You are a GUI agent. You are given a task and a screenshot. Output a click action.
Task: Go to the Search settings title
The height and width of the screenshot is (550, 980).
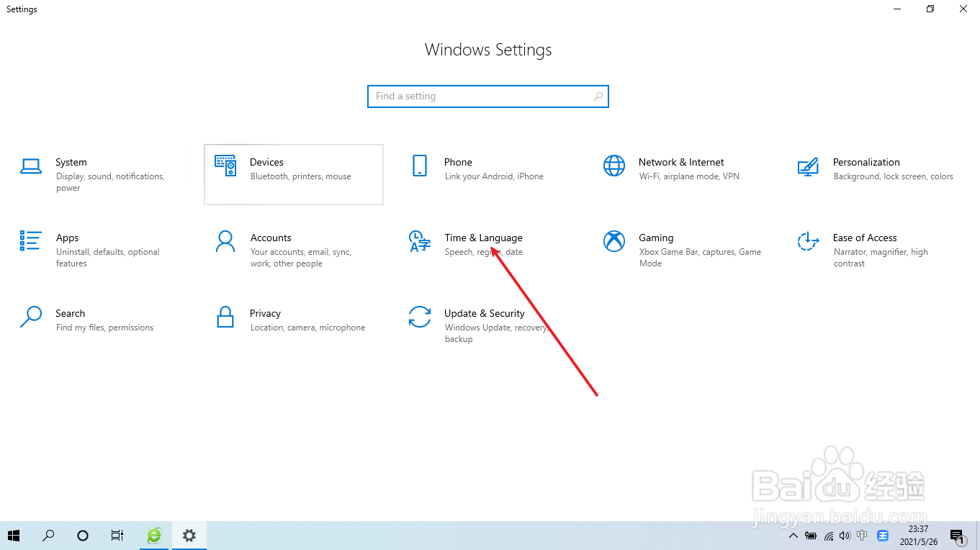pyautogui.click(x=70, y=313)
